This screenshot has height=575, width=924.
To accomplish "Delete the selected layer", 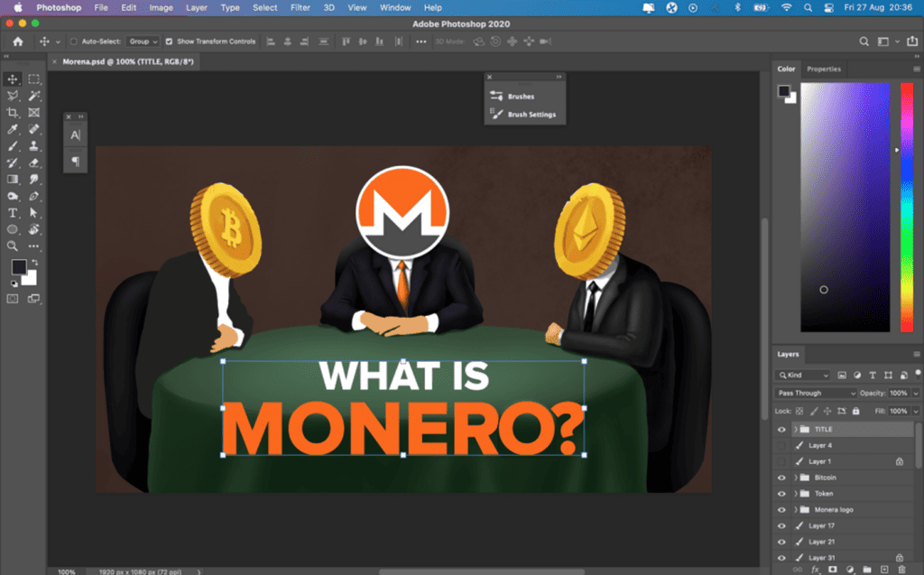I will point(901,570).
